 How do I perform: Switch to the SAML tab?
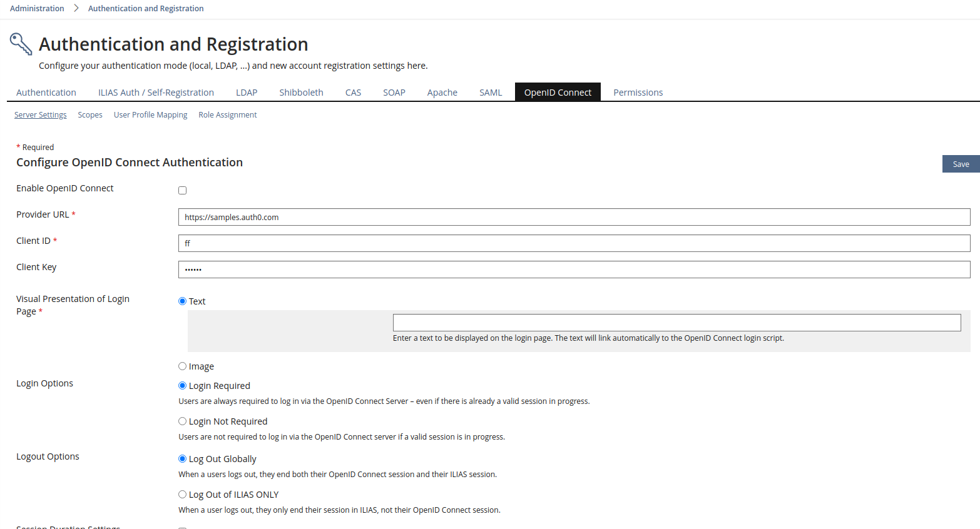491,93
